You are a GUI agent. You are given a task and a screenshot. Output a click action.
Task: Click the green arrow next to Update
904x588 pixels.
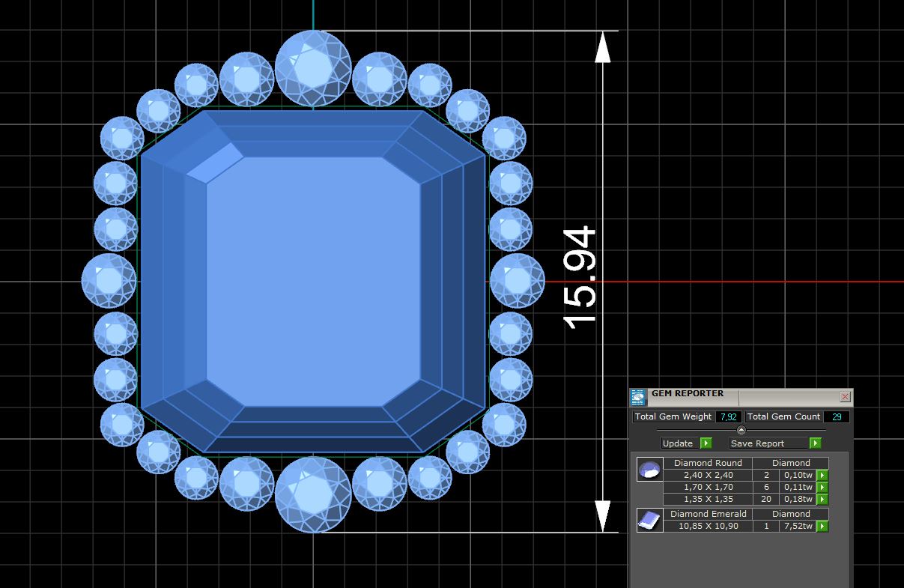tap(706, 443)
